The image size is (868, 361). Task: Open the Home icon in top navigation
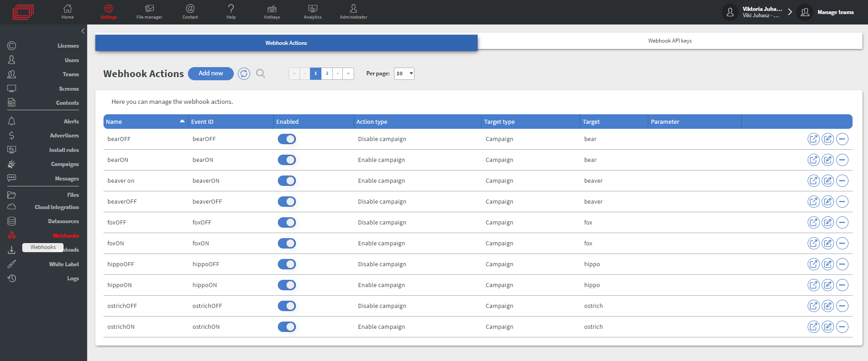click(68, 9)
